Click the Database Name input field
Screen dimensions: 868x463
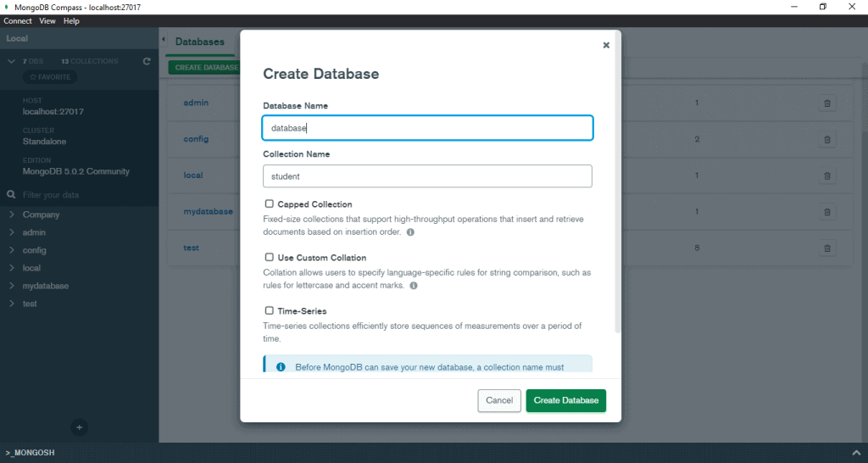click(x=427, y=128)
